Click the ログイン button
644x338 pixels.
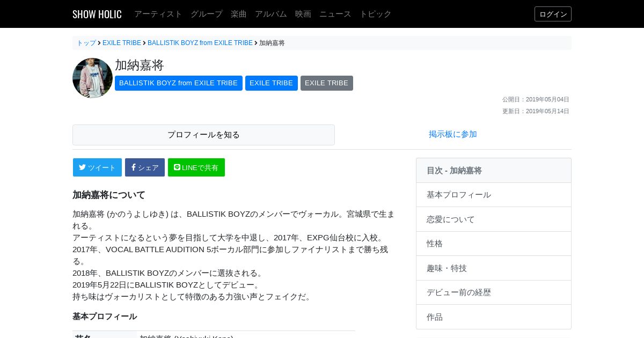[x=553, y=14]
